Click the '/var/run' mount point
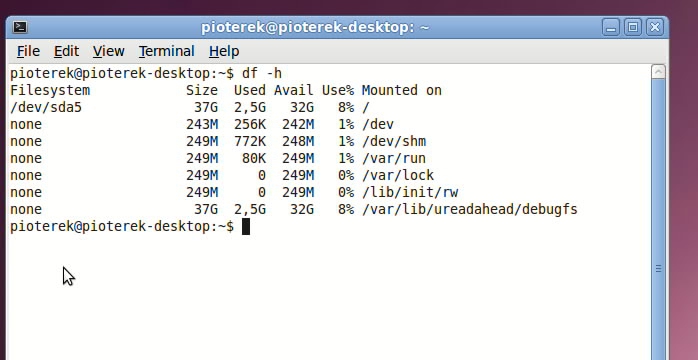The height and width of the screenshot is (360, 698). tap(394, 158)
